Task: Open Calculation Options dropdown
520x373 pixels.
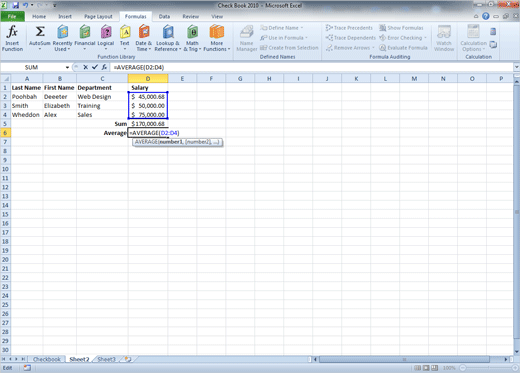Action: pyautogui.click(x=473, y=38)
